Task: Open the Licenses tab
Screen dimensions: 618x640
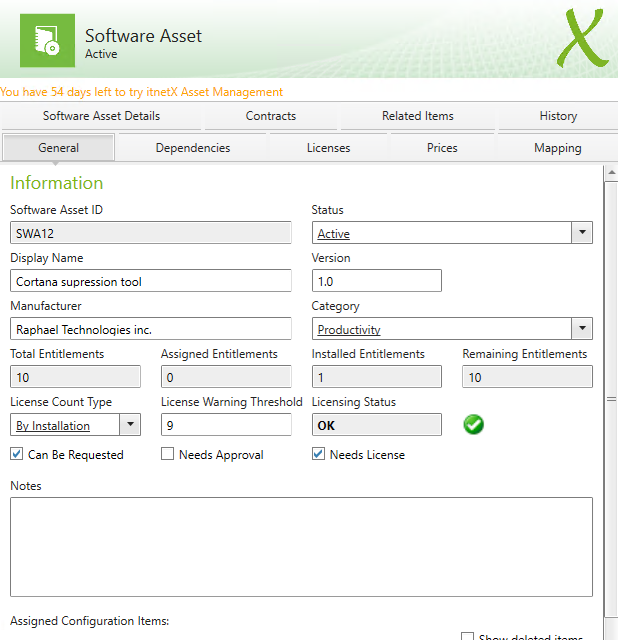Action: tap(328, 148)
